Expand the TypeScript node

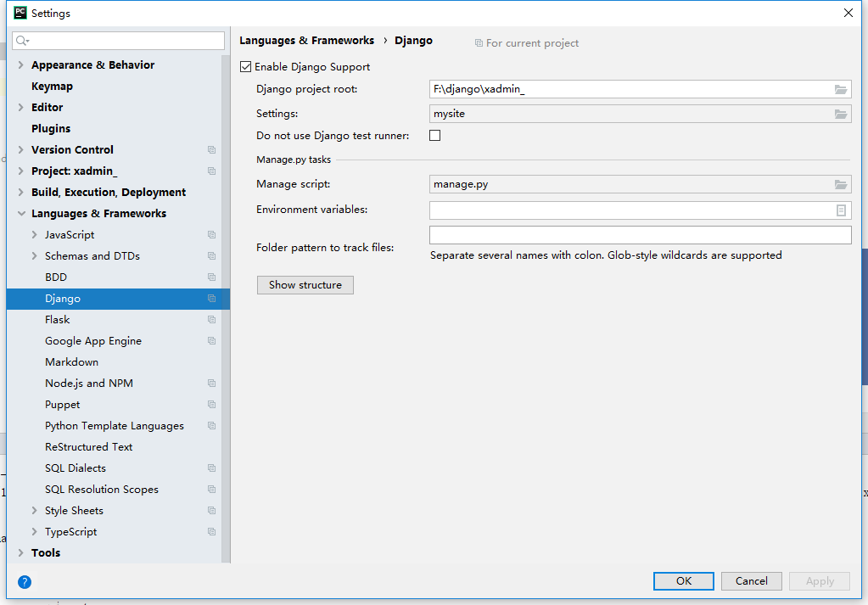click(x=34, y=532)
